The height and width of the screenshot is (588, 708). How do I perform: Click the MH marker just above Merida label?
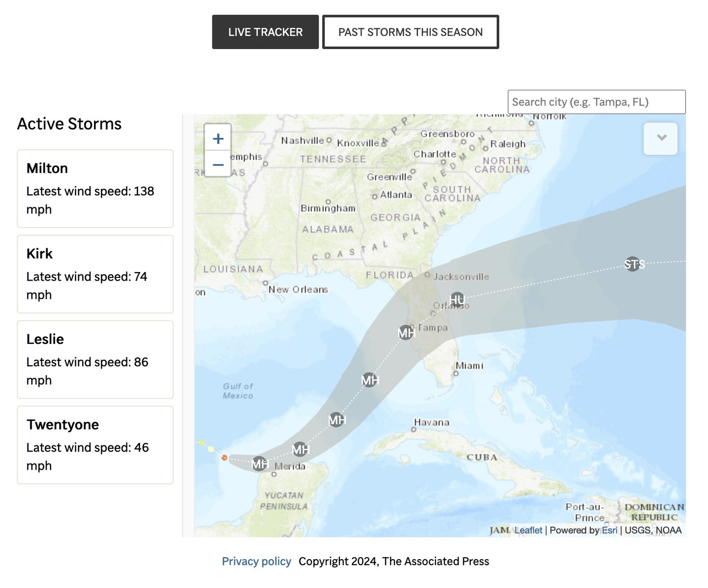pyautogui.click(x=300, y=449)
